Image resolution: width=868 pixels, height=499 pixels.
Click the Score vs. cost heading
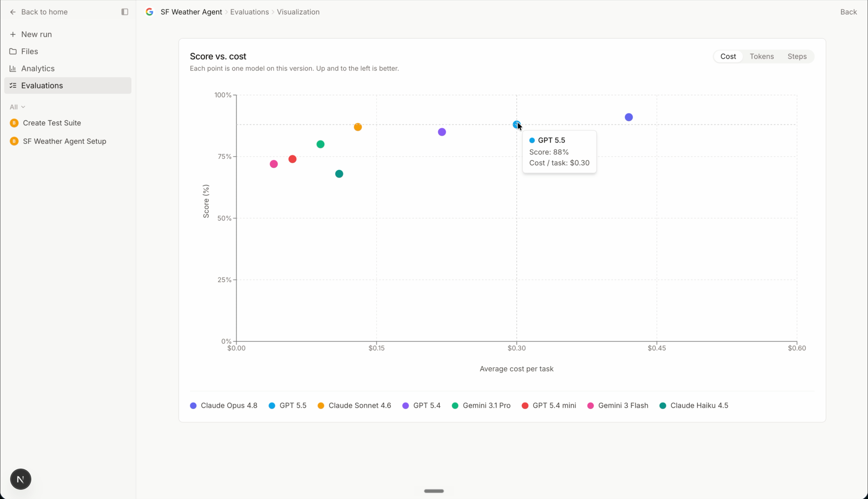tap(218, 56)
